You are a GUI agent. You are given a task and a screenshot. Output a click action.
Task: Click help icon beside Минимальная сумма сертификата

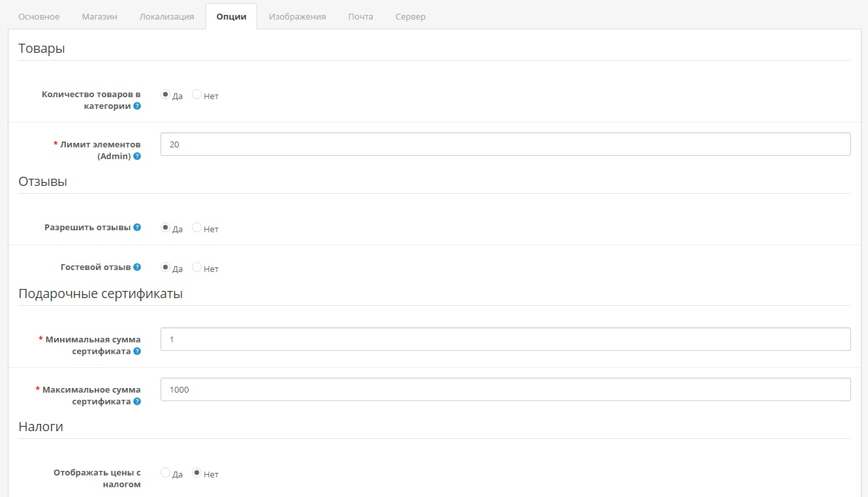(x=137, y=352)
